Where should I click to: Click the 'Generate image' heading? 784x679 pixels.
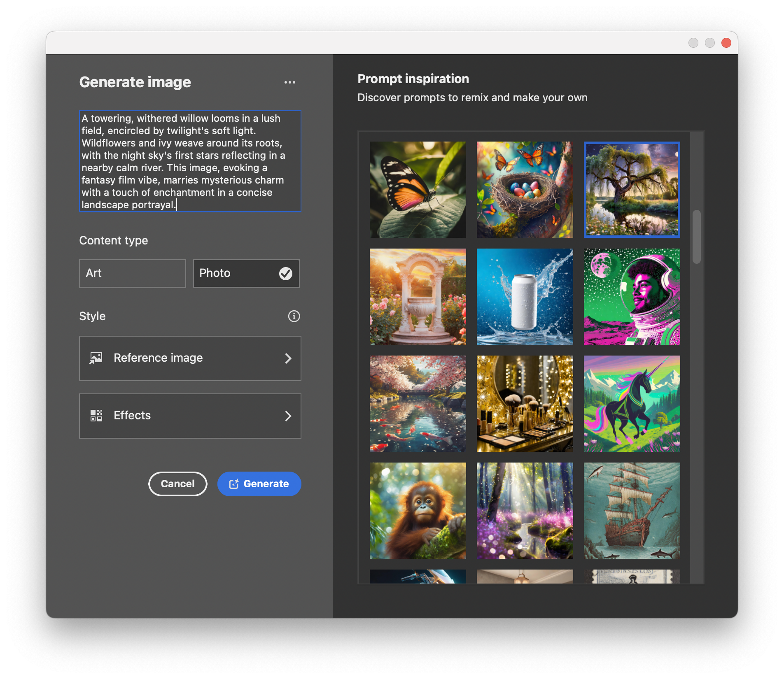(x=135, y=82)
